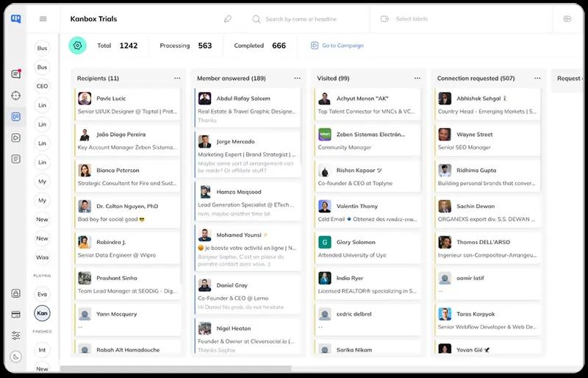
Task: Click the label tag icon
Action: [384, 19]
